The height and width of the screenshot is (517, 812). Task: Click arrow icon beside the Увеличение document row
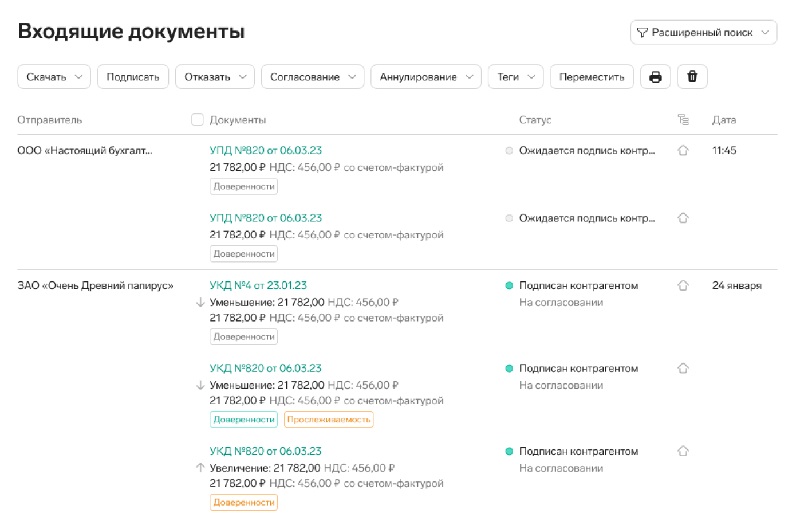[x=683, y=451]
